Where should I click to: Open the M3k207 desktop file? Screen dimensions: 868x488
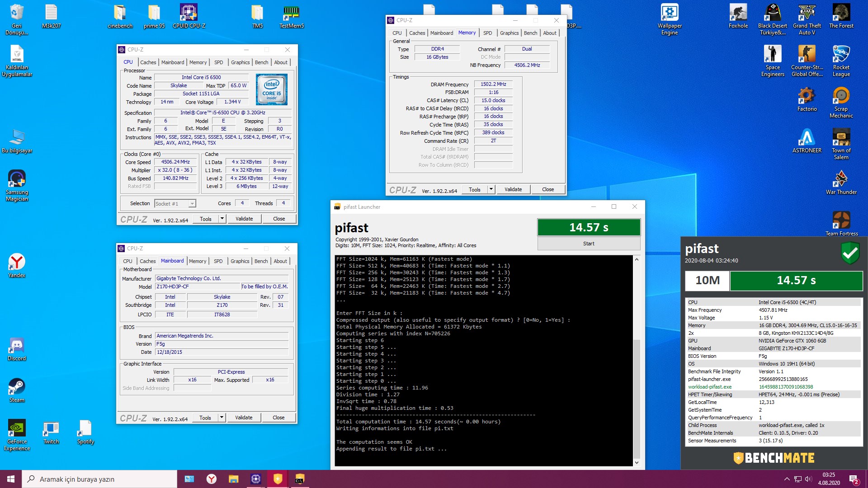click(51, 16)
